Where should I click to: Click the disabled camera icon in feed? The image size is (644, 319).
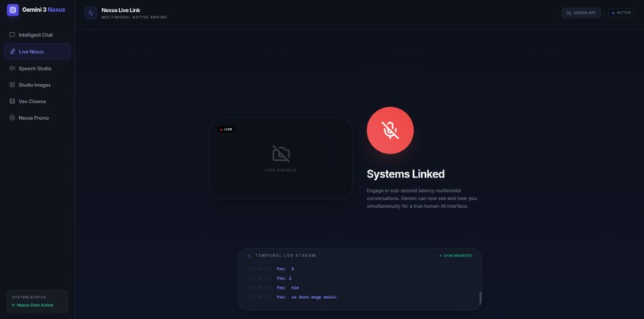[x=281, y=154]
